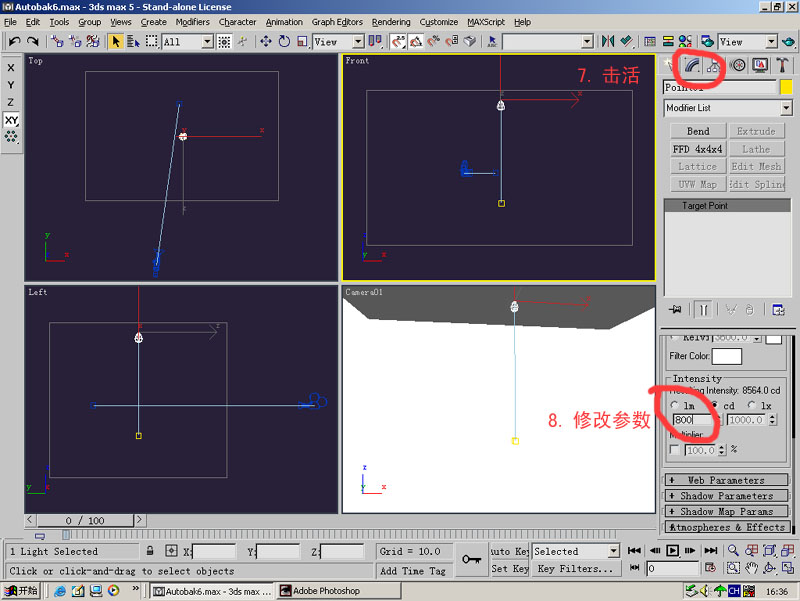
Task: Open the File menu
Action: tap(10, 22)
